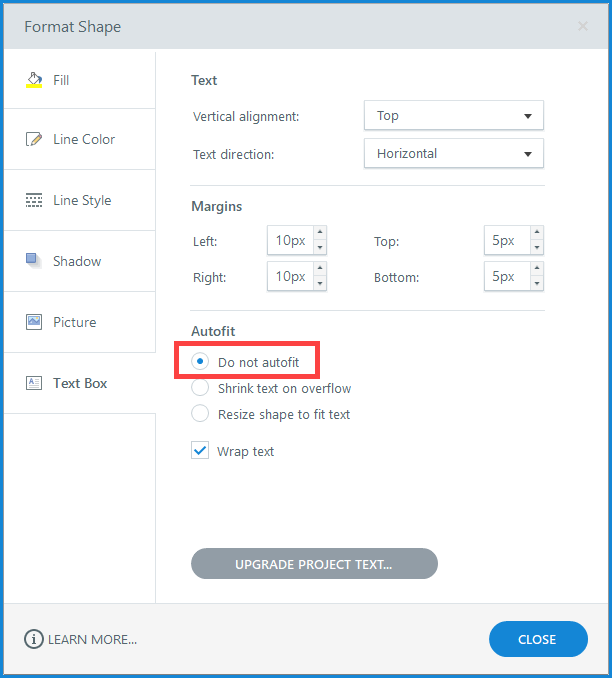Click the blue Close button

538,639
